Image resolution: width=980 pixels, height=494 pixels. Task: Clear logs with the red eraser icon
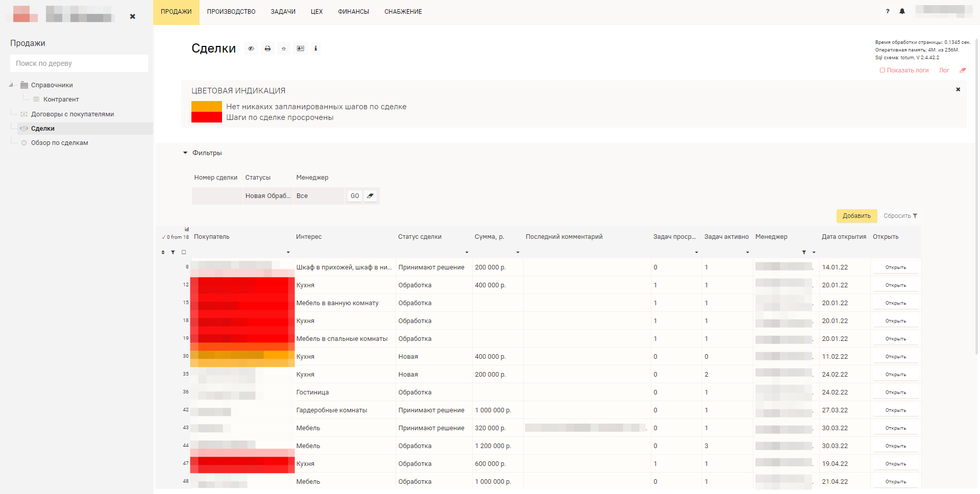(x=963, y=70)
